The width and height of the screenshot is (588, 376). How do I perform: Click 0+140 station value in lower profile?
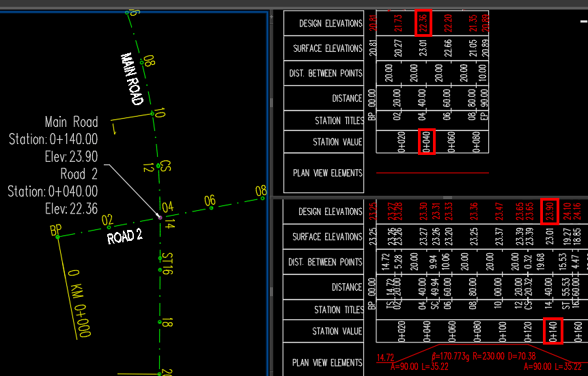pos(552,331)
